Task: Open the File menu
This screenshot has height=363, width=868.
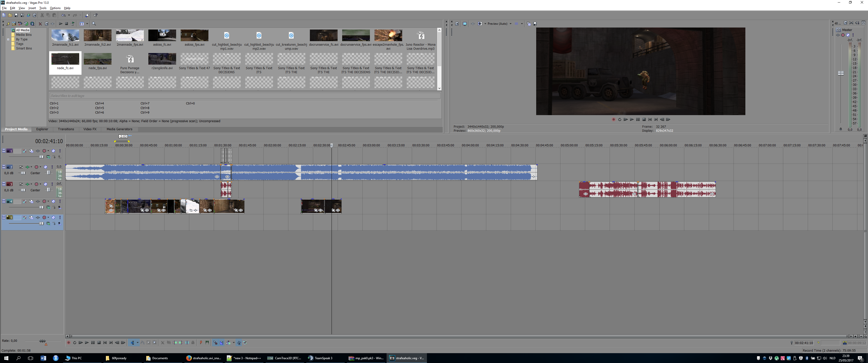Action: pos(4,8)
